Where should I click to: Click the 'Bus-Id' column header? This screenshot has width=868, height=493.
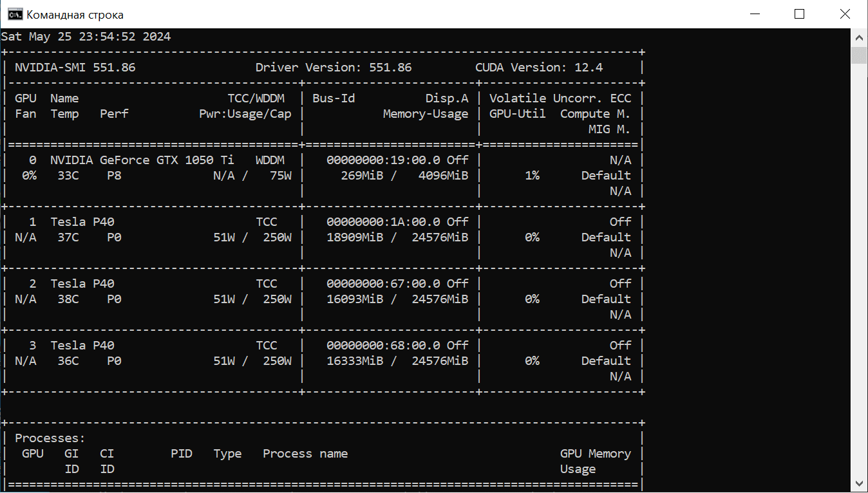[334, 98]
